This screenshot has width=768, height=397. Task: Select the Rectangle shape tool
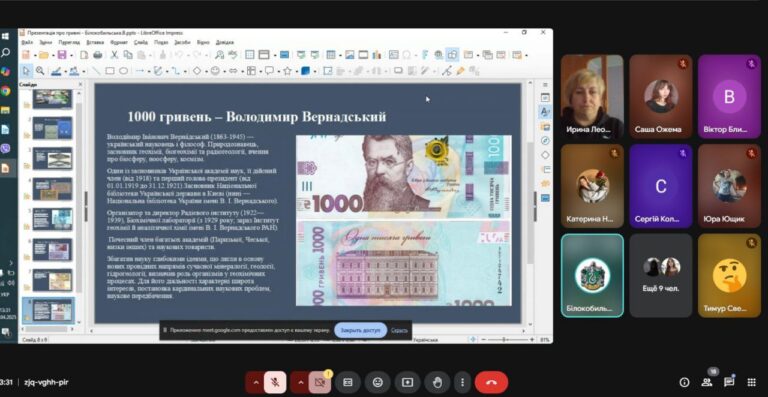[x=110, y=71]
